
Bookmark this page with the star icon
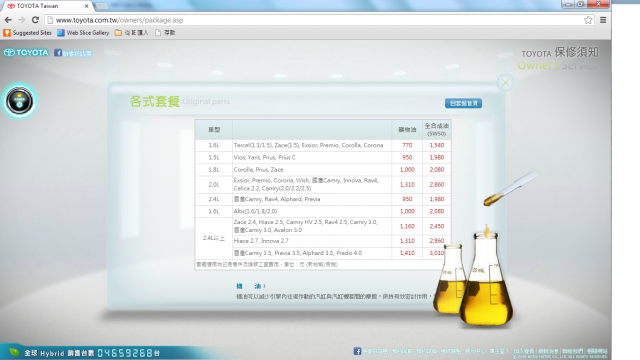point(588,20)
